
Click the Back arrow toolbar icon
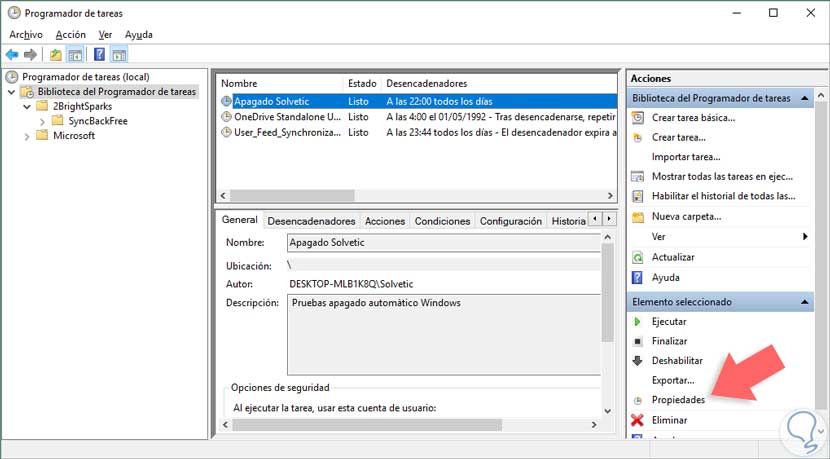click(x=12, y=55)
